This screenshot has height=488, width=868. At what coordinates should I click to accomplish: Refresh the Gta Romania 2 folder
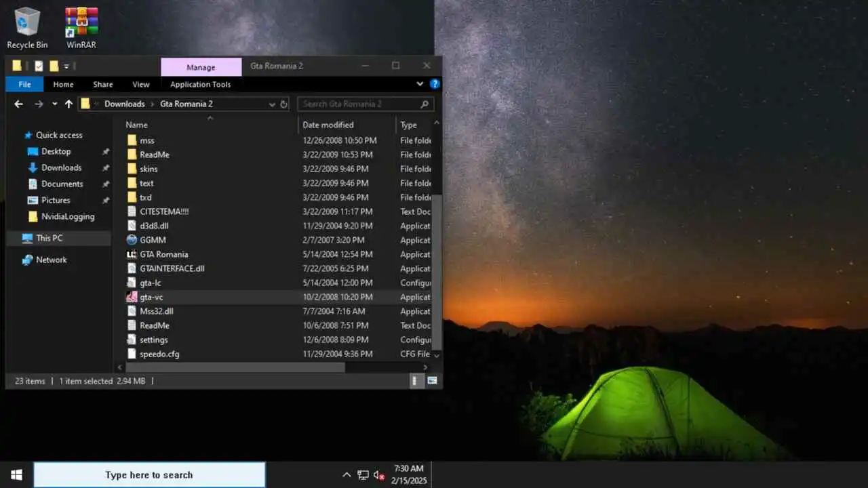coord(284,104)
